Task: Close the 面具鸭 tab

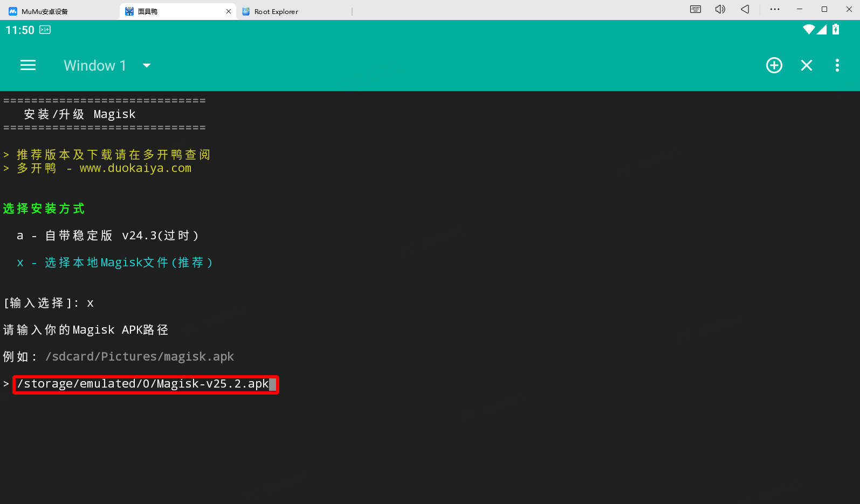Action: [x=229, y=11]
